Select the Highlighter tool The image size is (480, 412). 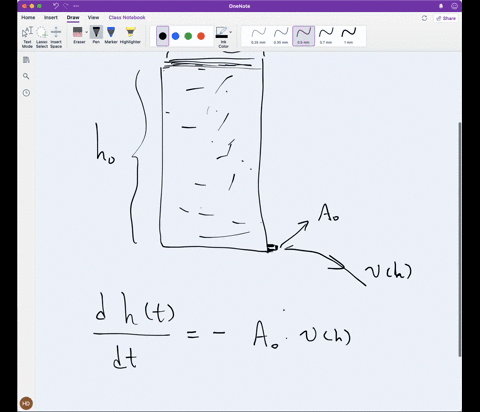pyautogui.click(x=130, y=35)
